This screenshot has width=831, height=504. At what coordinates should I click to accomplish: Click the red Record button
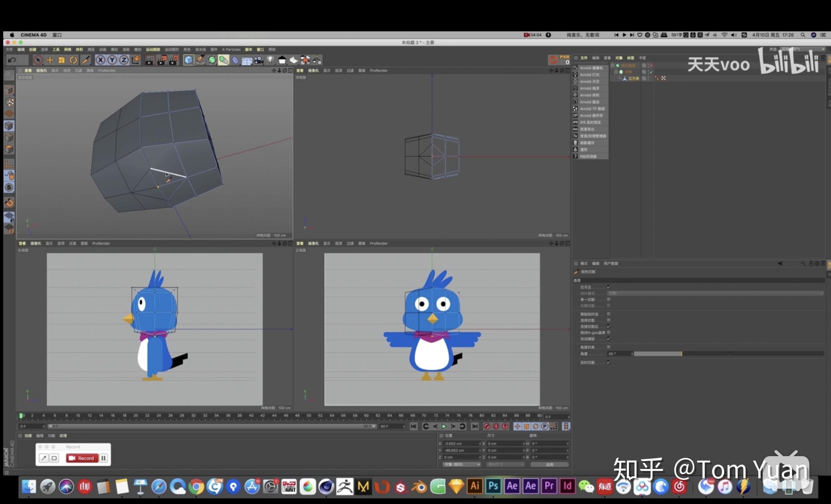pos(82,458)
